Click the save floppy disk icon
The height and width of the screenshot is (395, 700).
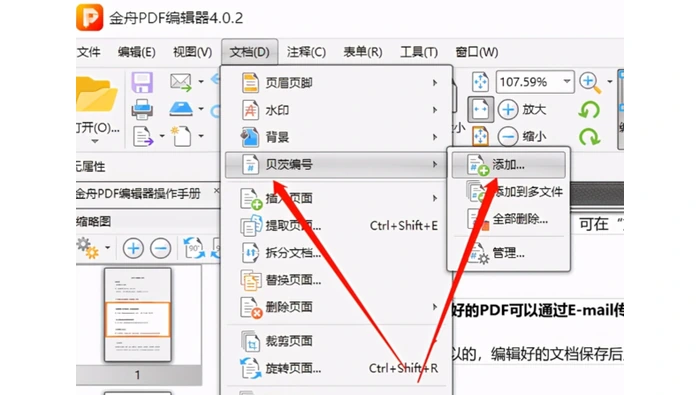click(142, 83)
